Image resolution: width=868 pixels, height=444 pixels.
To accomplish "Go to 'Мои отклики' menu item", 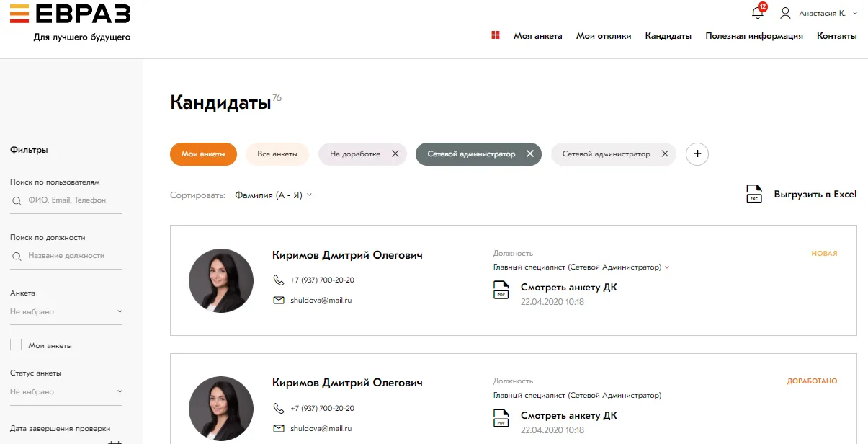I will pyautogui.click(x=604, y=36).
